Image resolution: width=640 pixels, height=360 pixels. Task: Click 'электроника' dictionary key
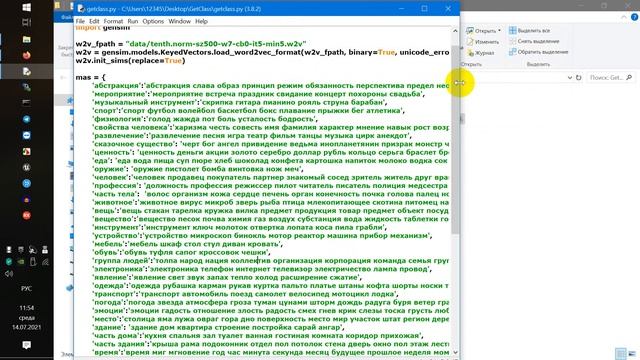click(x=119, y=269)
